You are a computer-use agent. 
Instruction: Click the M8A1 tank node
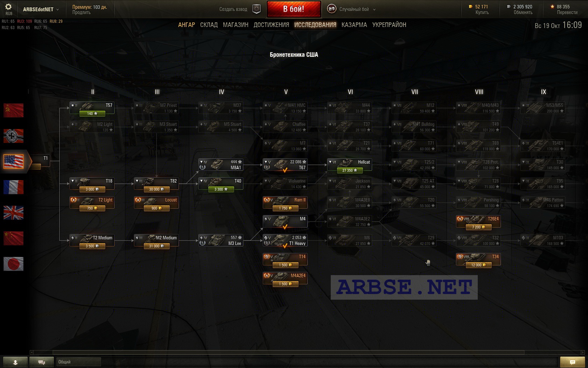pyautogui.click(x=221, y=165)
